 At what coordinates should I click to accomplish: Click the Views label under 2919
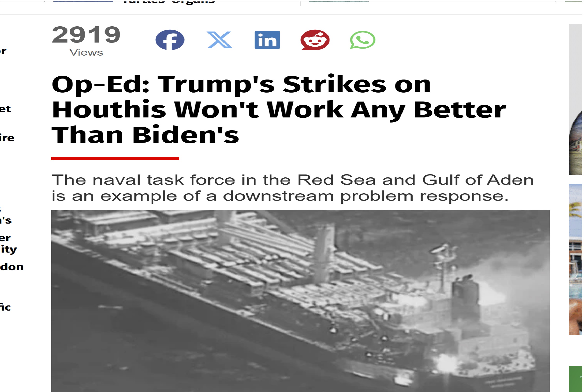coord(86,52)
